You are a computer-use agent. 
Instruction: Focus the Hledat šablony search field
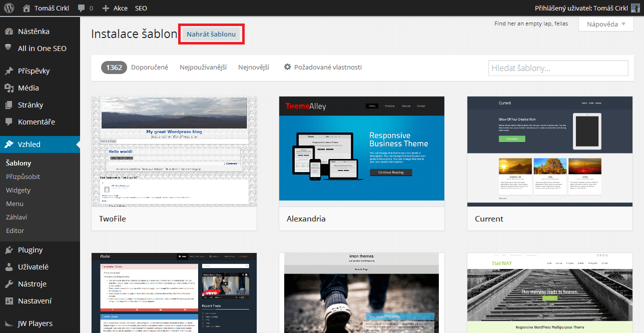(x=558, y=68)
